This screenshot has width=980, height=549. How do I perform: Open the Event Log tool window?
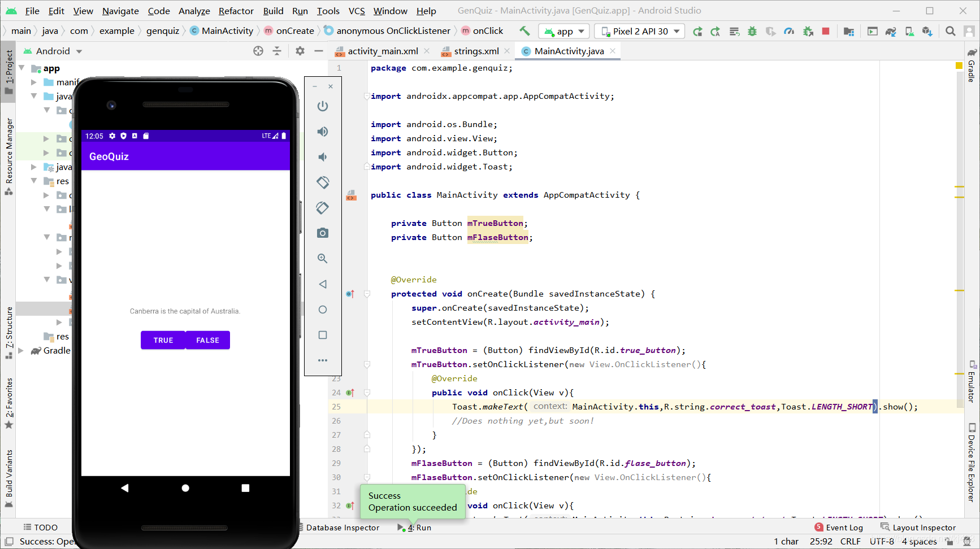click(x=839, y=528)
